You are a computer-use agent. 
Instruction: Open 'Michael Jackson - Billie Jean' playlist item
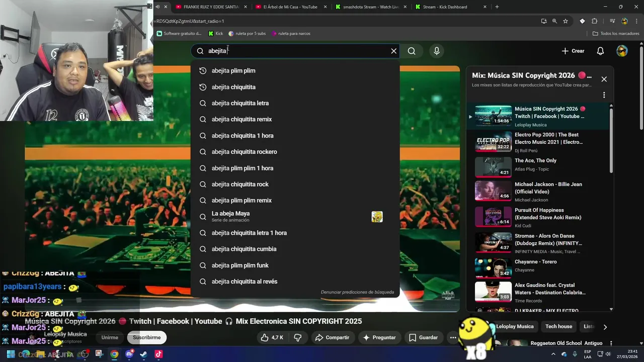point(539,192)
